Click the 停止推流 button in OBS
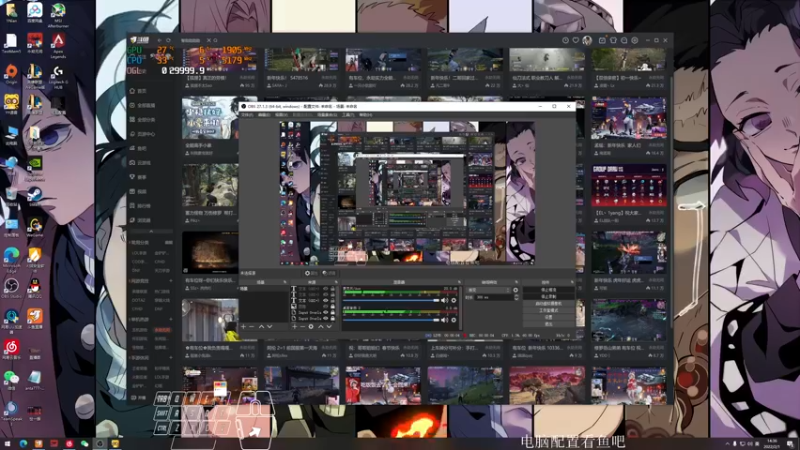Screen dimensions: 800x450 tap(549, 290)
